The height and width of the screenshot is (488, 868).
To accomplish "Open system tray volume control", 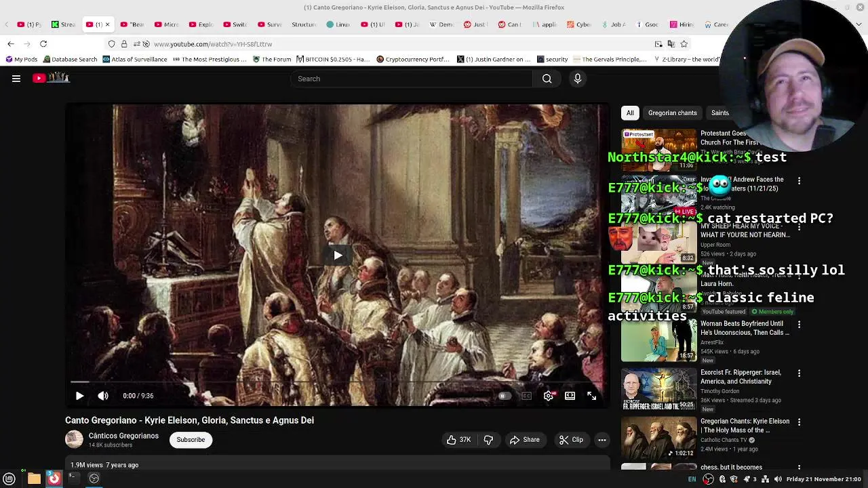I will coord(778,479).
